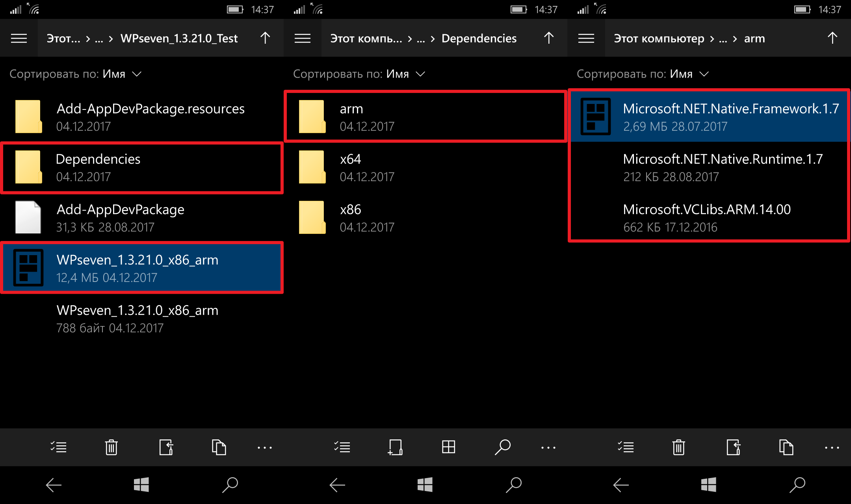The width and height of the screenshot is (851, 504).
Task: Open the x64 folder
Action: coord(425,167)
